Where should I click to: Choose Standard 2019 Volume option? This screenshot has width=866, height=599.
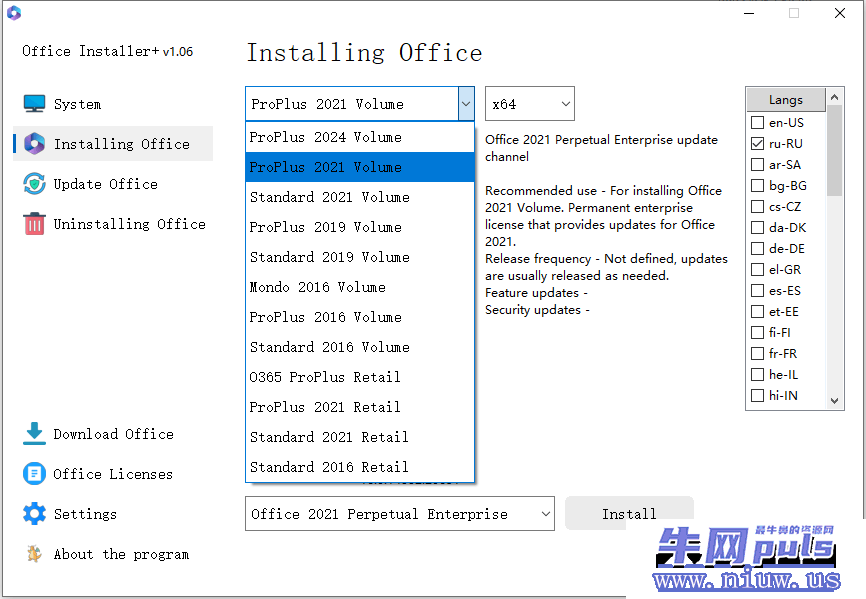pyautogui.click(x=360, y=257)
